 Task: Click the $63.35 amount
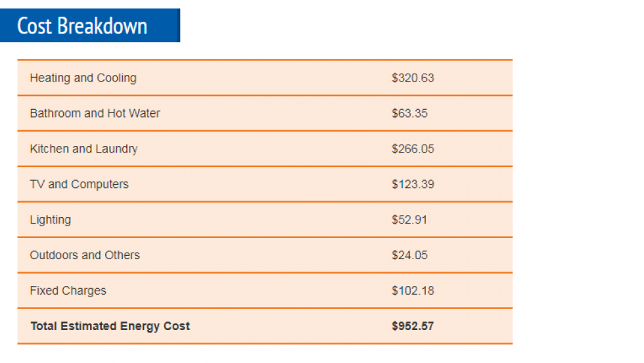409,113
